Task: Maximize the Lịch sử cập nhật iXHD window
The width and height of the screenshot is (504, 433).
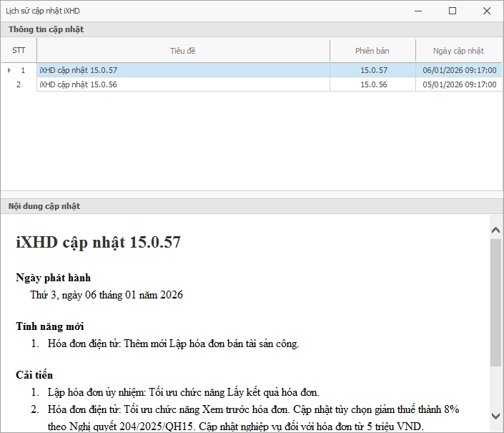Action: [453, 11]
